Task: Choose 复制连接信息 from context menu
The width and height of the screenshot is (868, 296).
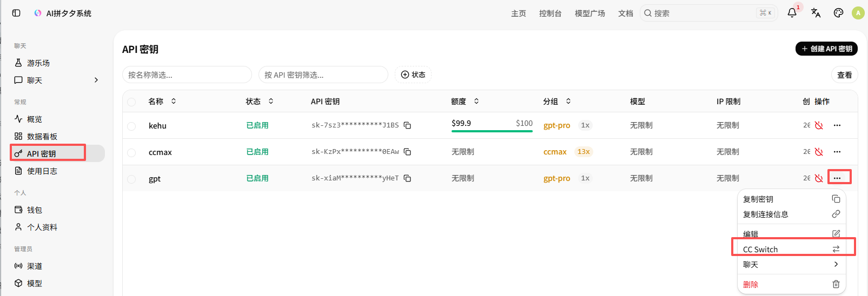Action: 791,214
